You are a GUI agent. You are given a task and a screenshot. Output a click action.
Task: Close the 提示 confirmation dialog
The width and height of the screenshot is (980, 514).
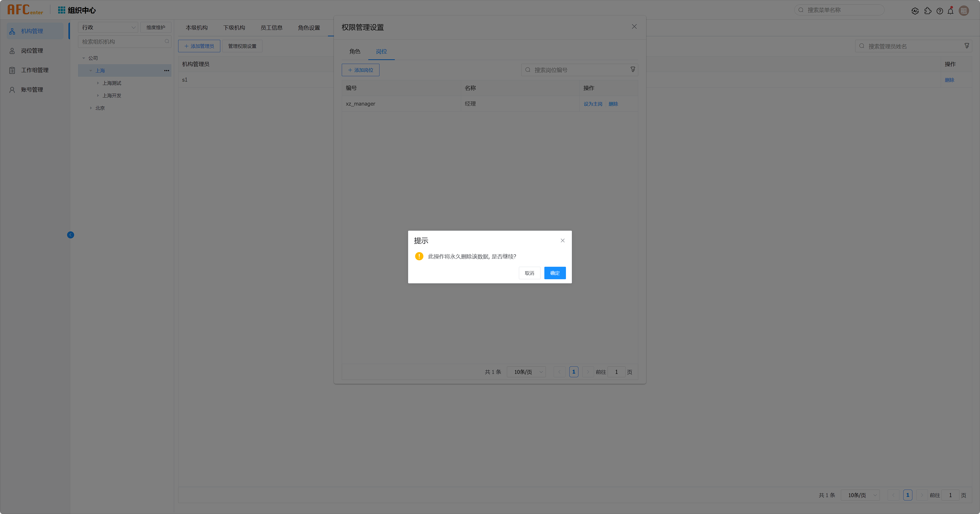[x=562, y=241]
